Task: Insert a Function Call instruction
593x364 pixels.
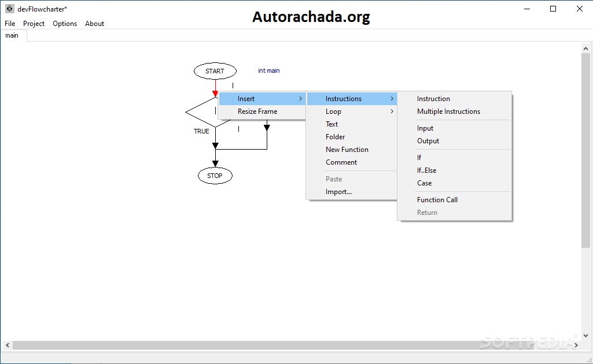Action: 437,200
